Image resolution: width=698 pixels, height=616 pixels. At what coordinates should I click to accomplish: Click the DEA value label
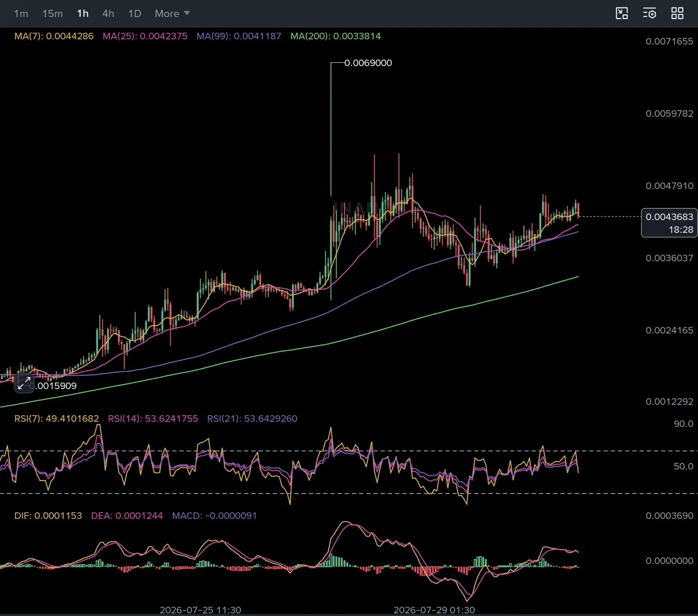point(127,515)
